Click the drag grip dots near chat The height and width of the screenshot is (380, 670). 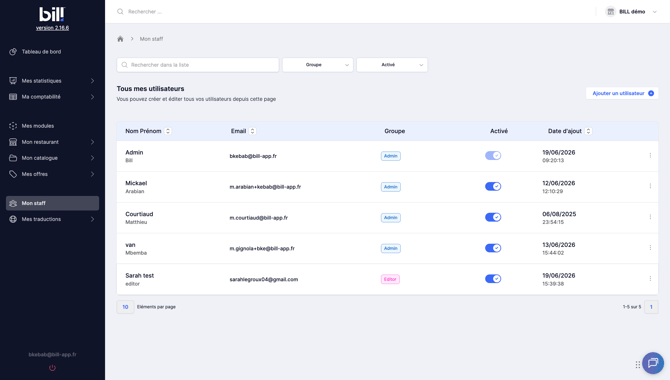[638, 365]
